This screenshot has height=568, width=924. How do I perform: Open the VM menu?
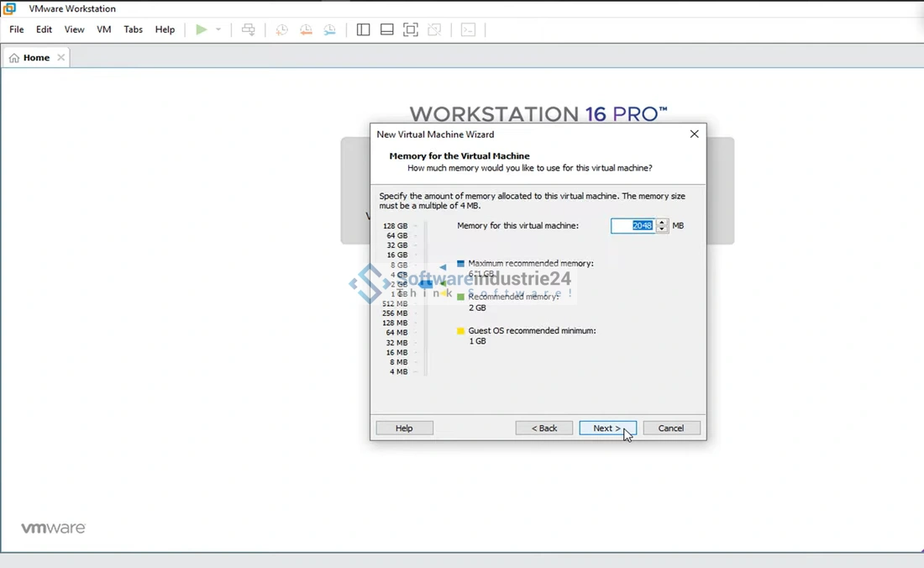pyautogui.click(x=104, y=29)
